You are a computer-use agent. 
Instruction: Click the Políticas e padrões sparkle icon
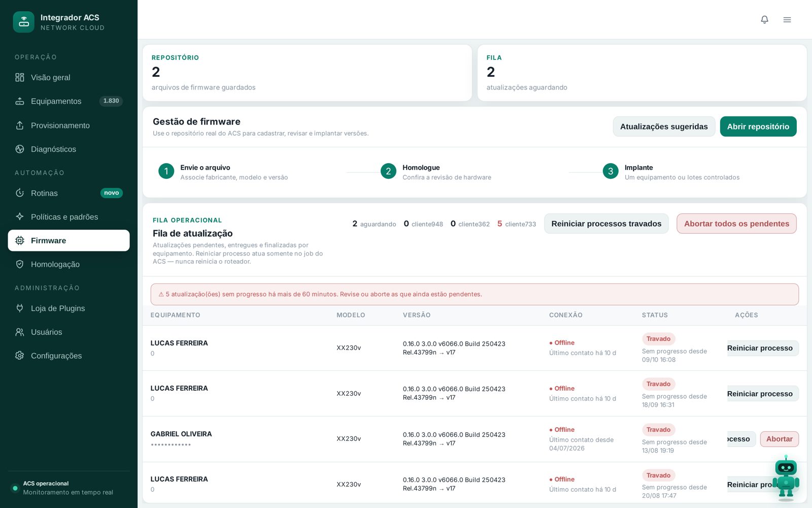coord(20,216)
